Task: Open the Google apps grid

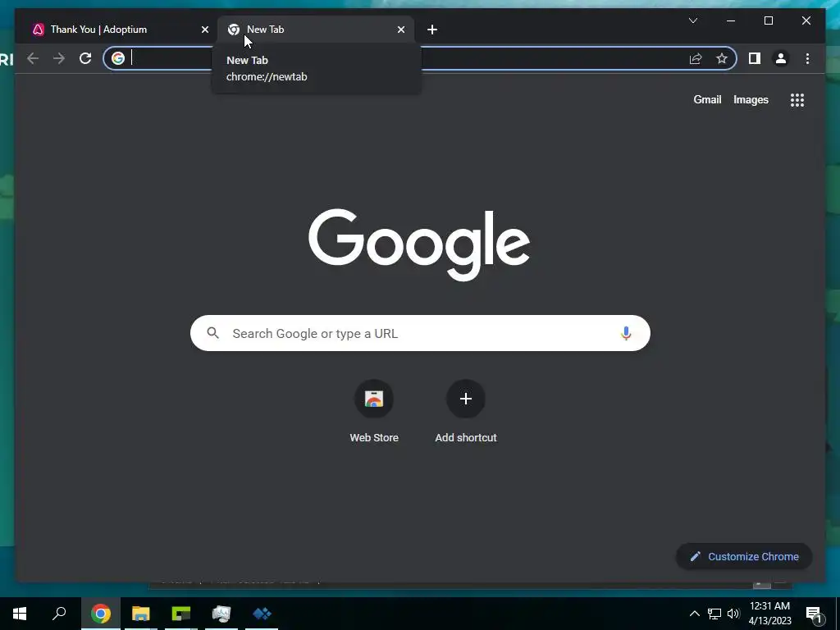Action: coord(797,99)
